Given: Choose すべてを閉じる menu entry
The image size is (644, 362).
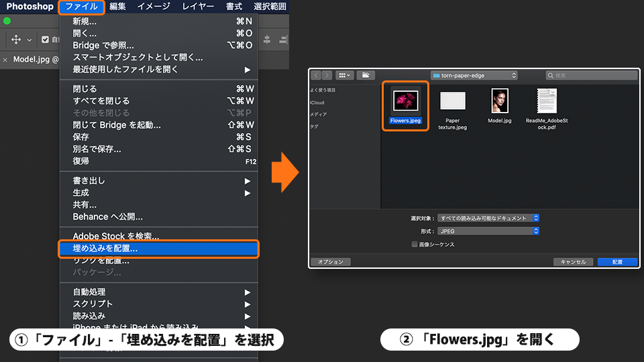Looking at the screenshot, I should point(159,101).
